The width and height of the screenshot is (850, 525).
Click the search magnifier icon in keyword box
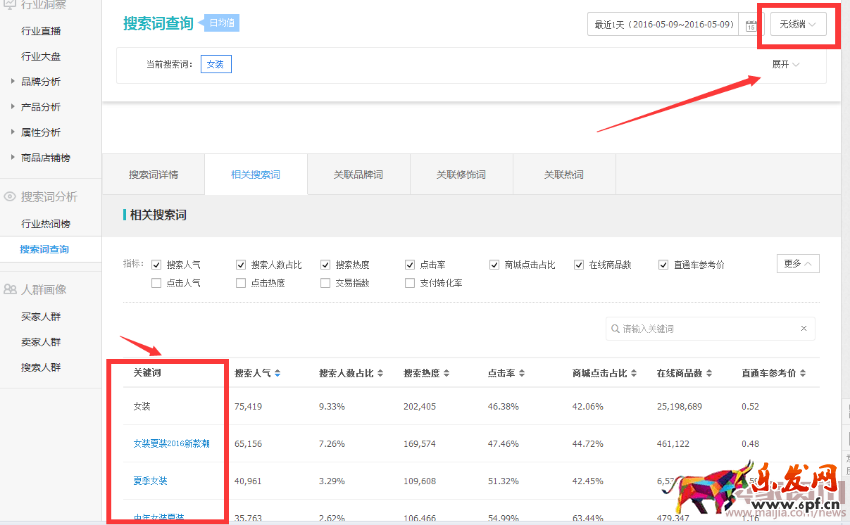click(614, 329)
